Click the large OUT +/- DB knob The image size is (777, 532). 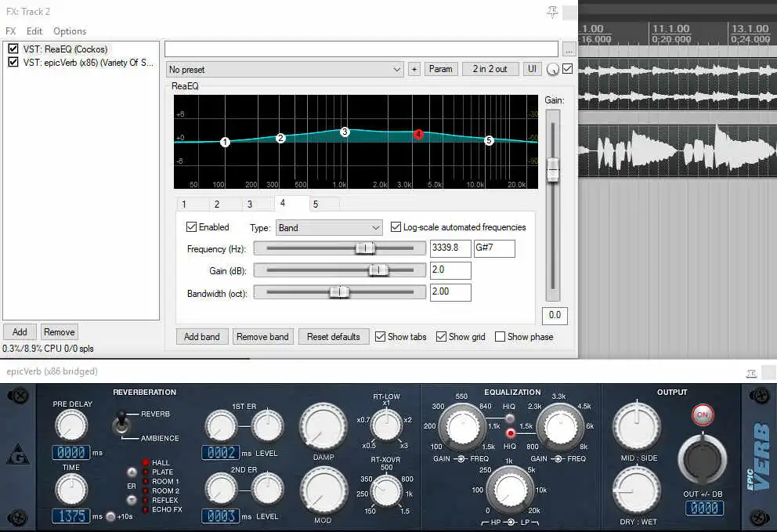702,459
